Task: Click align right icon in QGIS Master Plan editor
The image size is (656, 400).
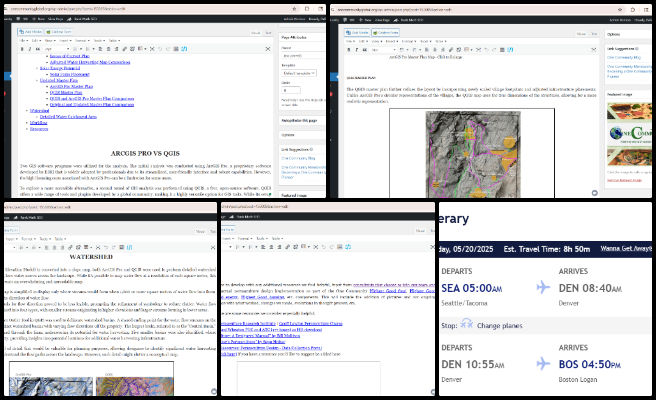Action: (x=443, y=50)
